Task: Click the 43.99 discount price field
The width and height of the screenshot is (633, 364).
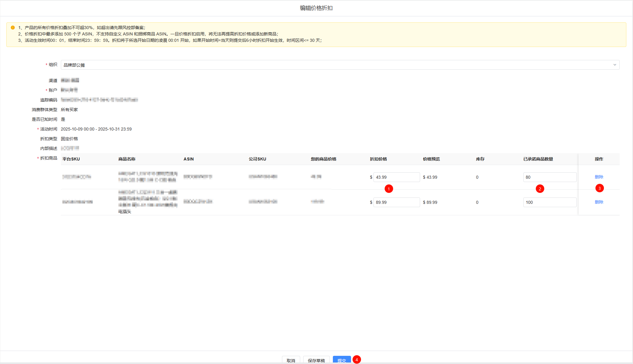Action: point(396,177)
